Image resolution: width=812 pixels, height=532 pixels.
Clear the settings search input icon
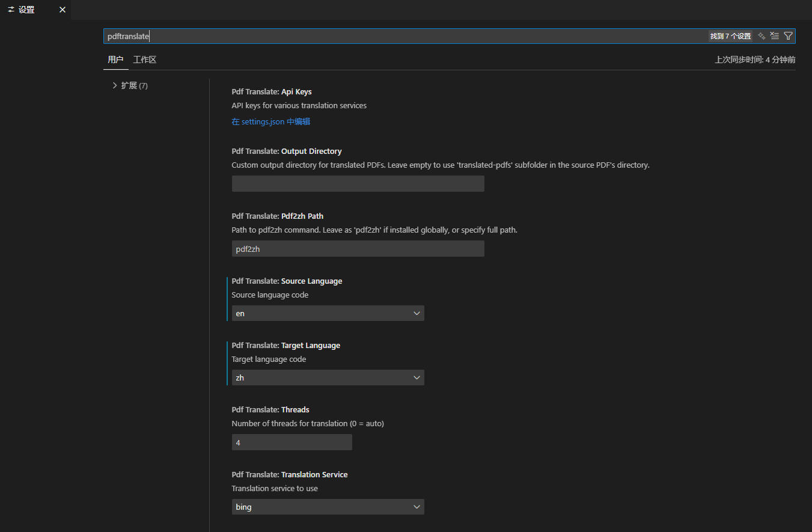point(775,36)
